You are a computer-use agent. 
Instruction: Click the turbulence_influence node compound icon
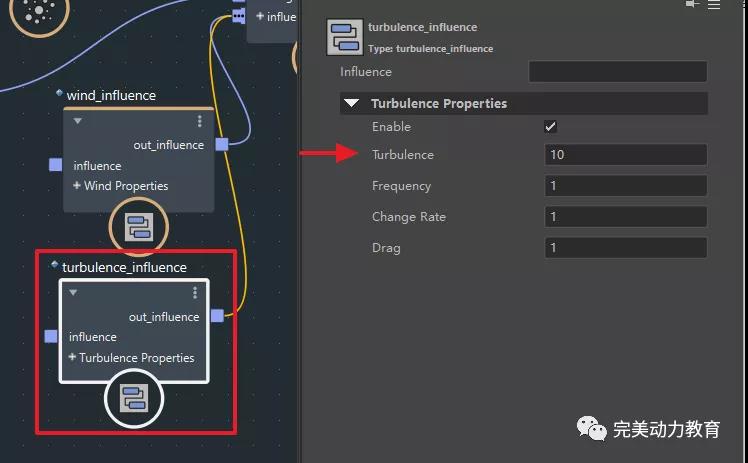click(x=134, y=399)
